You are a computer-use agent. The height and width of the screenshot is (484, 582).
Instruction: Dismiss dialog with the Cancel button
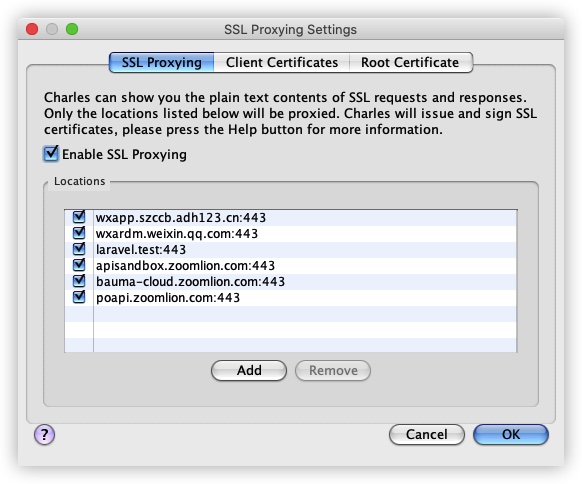click(x=427, y=434)
